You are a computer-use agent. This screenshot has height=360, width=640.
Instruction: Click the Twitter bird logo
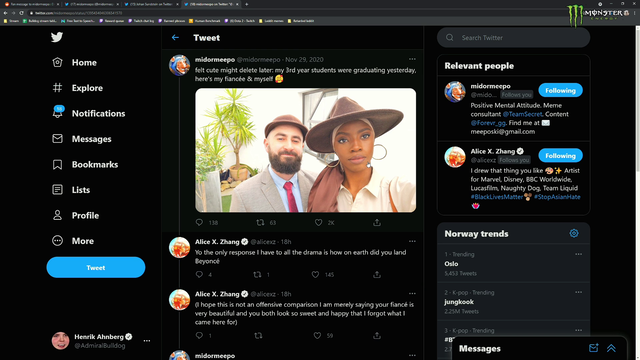(x=57, y=37)
